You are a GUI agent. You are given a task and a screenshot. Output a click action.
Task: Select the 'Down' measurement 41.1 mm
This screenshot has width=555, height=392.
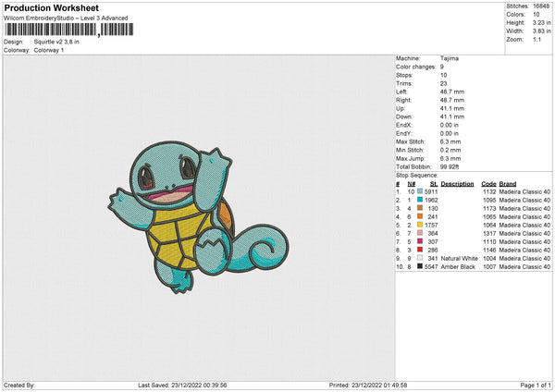pos(452,116)
